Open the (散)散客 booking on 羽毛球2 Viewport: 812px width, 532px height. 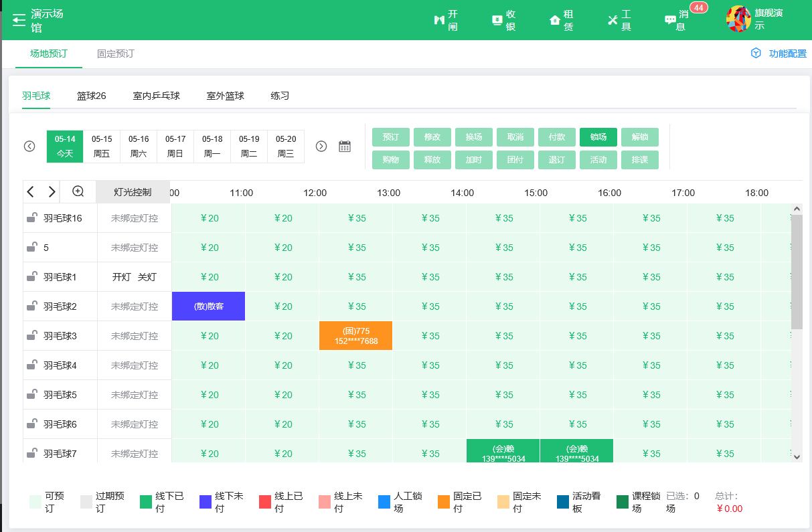pos(209,306)
